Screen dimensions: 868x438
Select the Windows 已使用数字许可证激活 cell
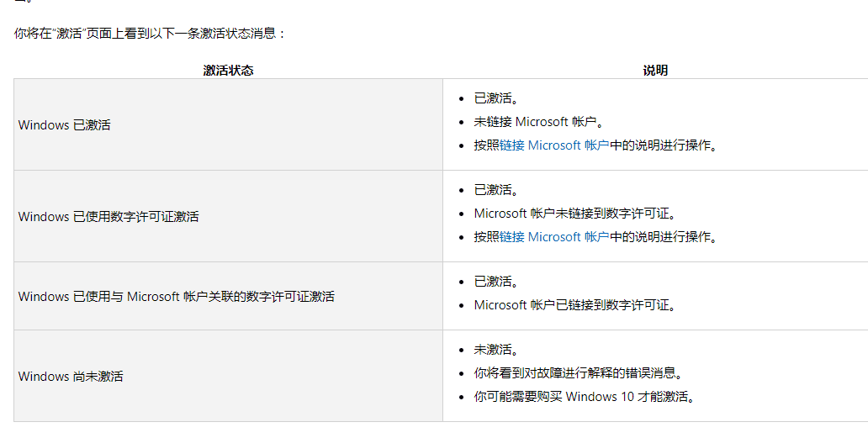click(x=228, y=216)
